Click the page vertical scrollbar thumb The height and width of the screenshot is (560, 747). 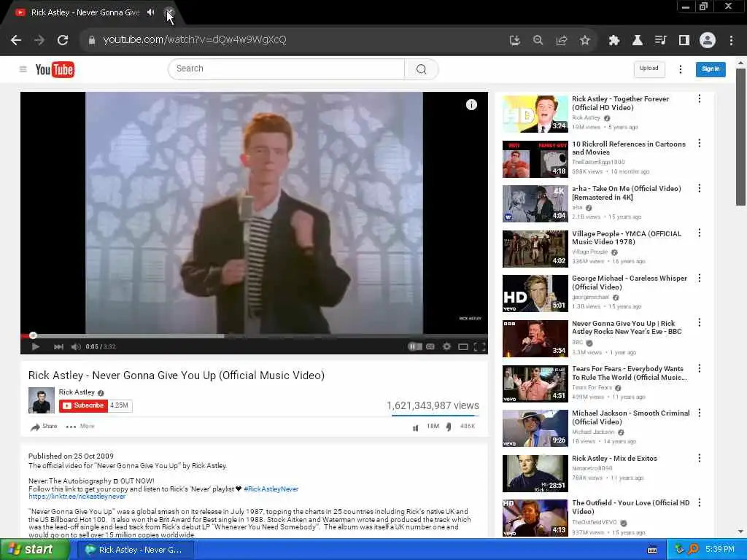pyautogui.click(x=740, y=137)
